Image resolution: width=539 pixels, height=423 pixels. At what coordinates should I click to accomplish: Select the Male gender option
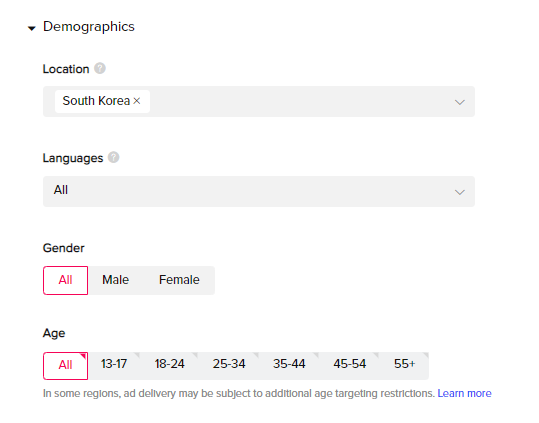click(116, 280)
